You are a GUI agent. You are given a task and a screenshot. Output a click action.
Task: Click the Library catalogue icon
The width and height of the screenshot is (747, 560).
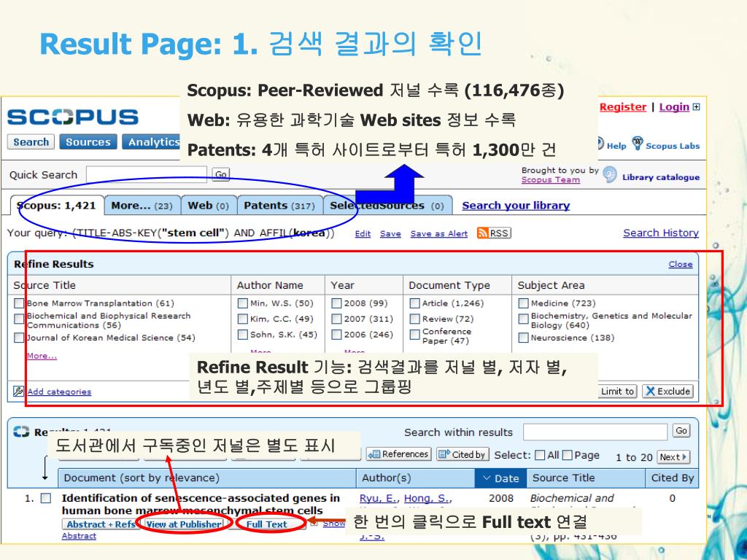[x=609, y=175]
